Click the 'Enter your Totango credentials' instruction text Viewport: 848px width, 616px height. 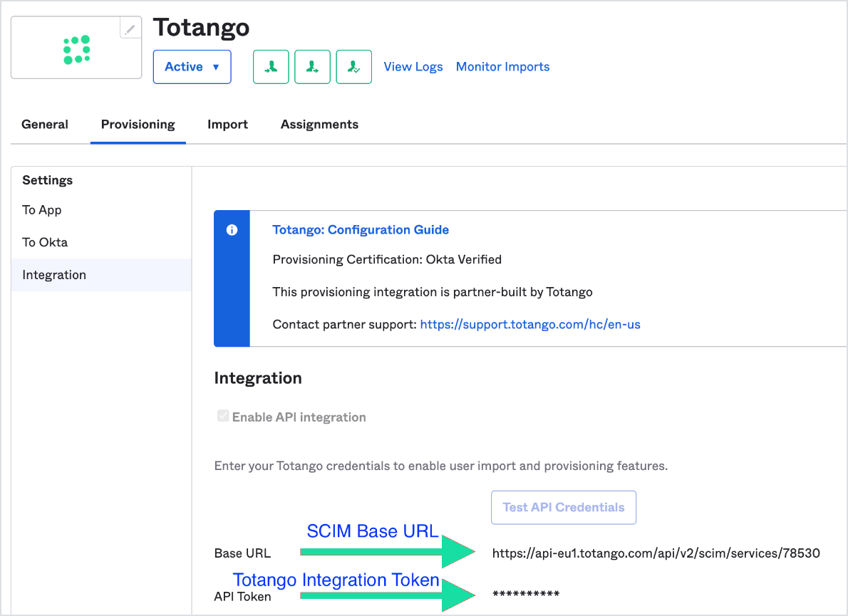441,466
